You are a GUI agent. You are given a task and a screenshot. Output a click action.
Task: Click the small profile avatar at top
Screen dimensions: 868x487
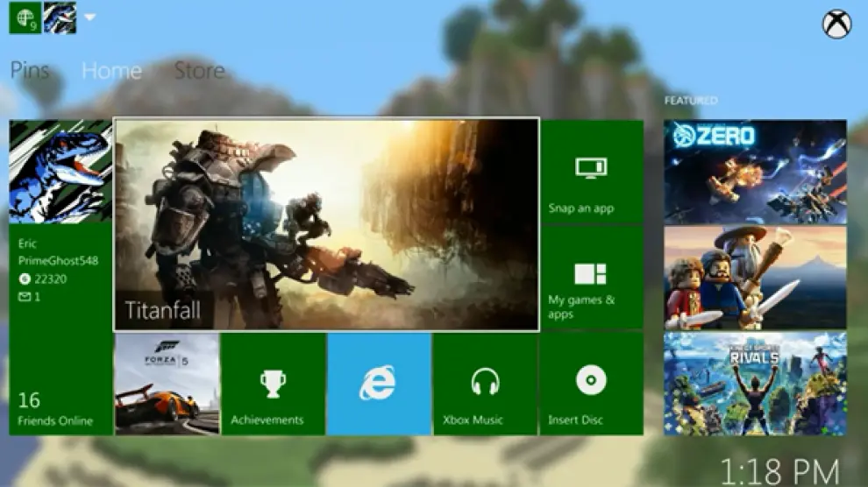coord(60,18)
